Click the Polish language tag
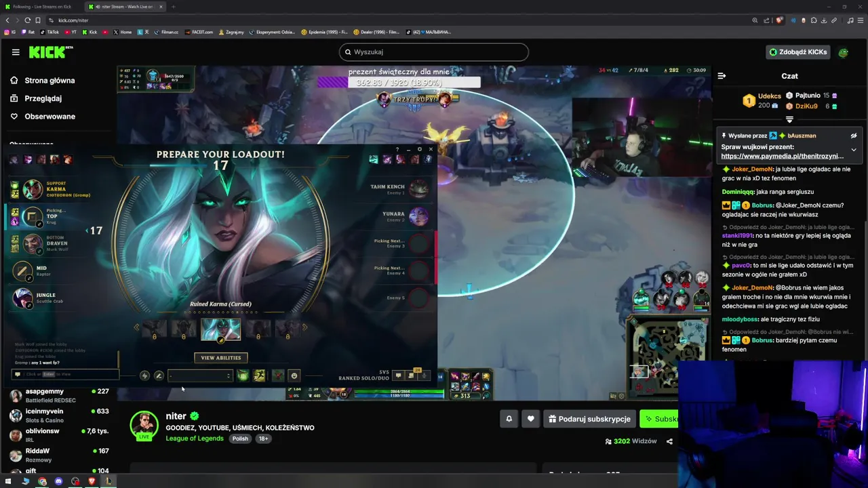The height and width of the screenshot is (488, 868). tap(240, 439)
